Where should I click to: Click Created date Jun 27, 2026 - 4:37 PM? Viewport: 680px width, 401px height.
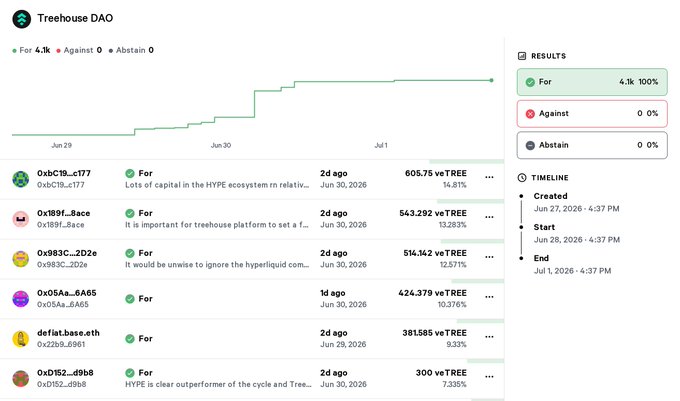(576, 209)
